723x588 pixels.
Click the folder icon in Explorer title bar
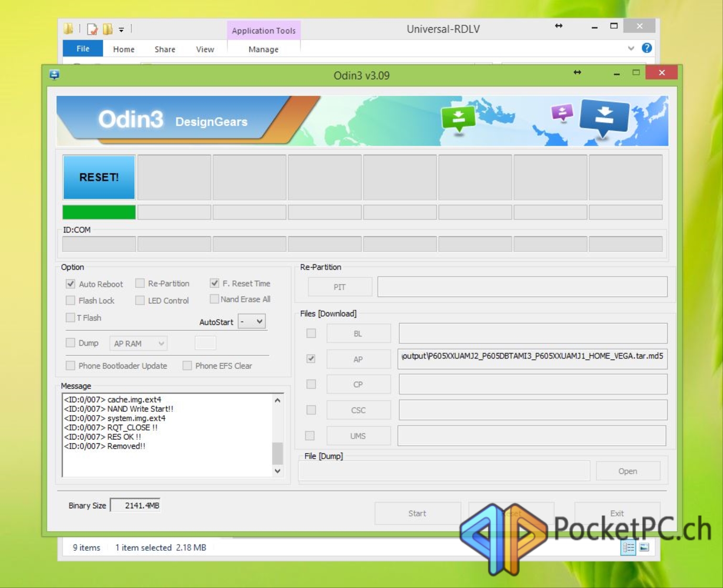pos(68,29)
